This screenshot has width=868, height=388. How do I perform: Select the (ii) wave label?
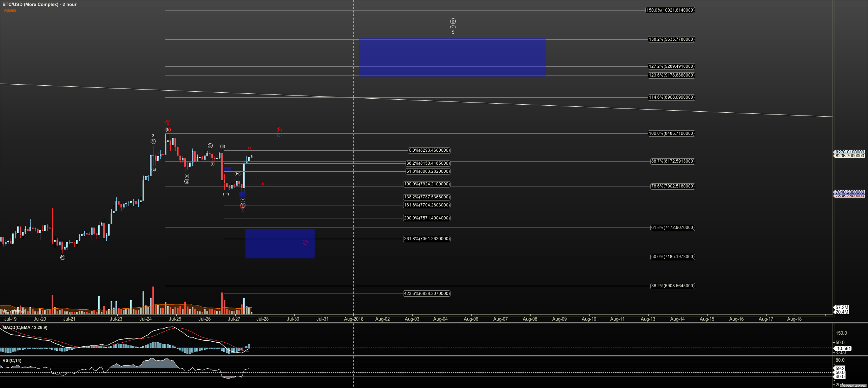coord(223,146)
